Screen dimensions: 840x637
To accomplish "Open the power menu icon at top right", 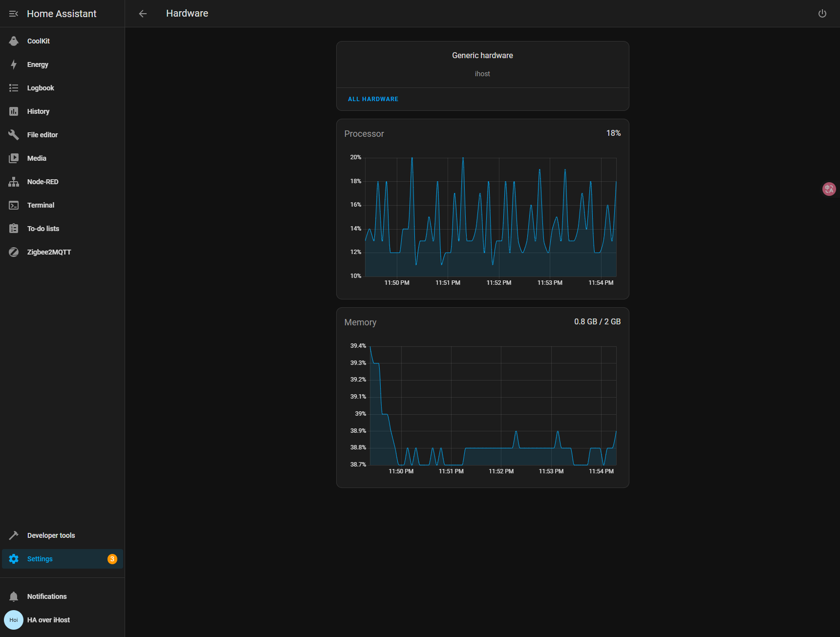I will 822,14.
